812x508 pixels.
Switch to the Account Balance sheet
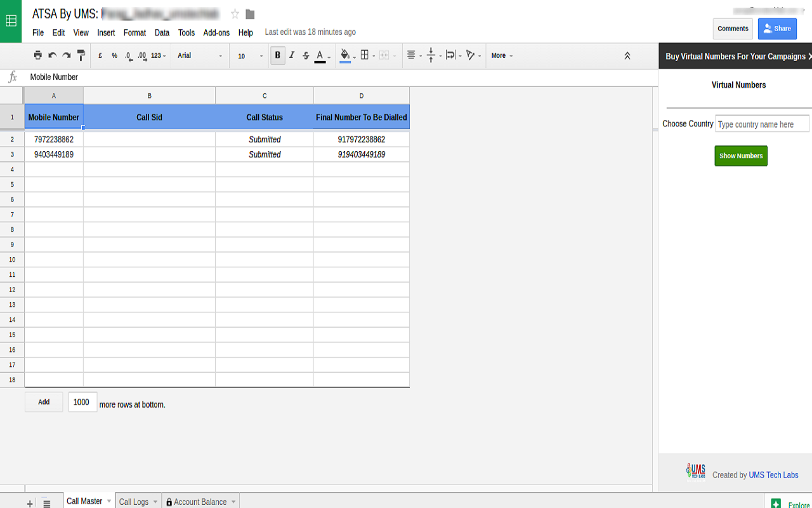tap(200, 502)
